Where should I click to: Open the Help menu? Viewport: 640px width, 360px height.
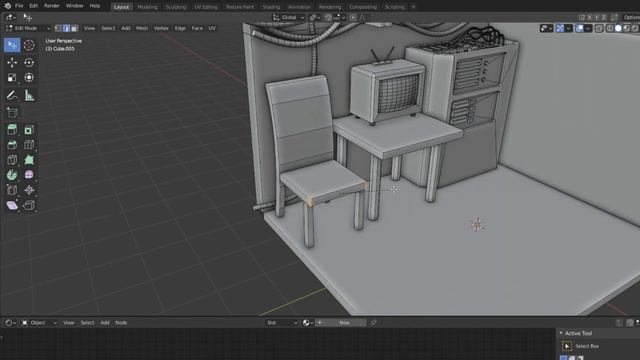click(95, 6)
